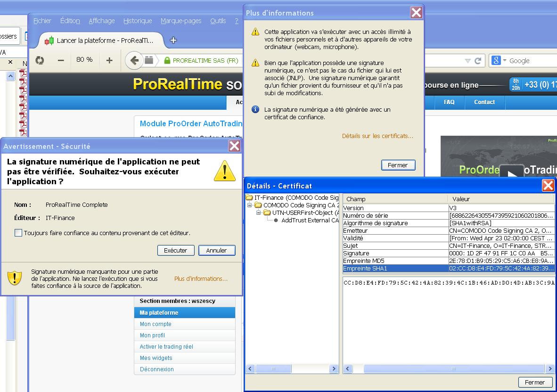Open the Historique menu
This screenshot has height=392, width=557.
pyautogui.click(x=138, y=21)
